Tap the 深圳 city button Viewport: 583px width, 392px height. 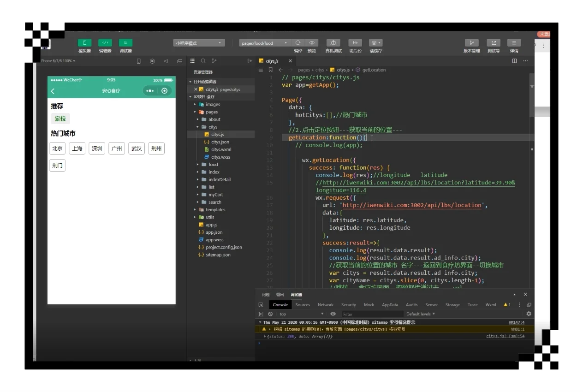click(97, 148)
